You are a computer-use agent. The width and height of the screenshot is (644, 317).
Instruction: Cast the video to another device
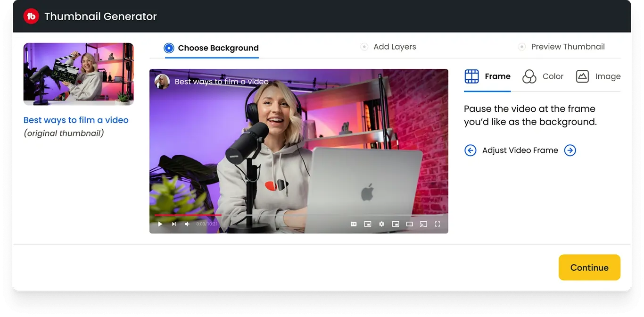(x=423, y=224)
